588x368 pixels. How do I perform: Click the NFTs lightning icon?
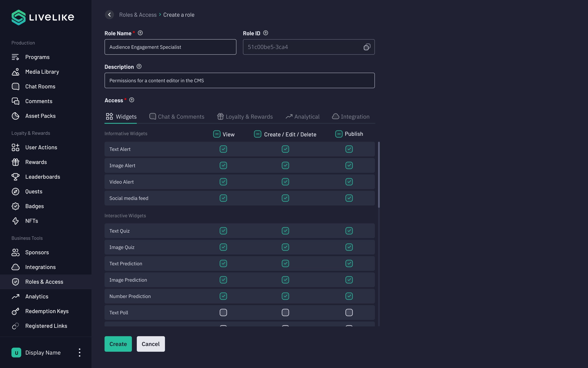[x=16, y=221]
